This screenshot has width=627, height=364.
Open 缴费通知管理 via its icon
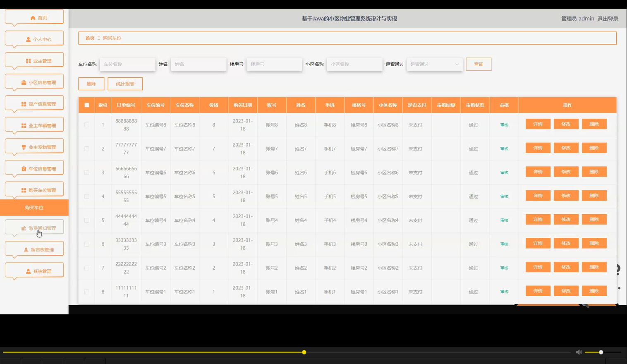coord(24,228)
